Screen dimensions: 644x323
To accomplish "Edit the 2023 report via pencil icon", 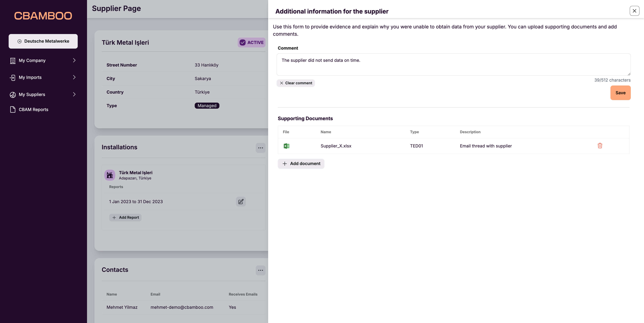I will pyautogui.click(x=241, y=201).
